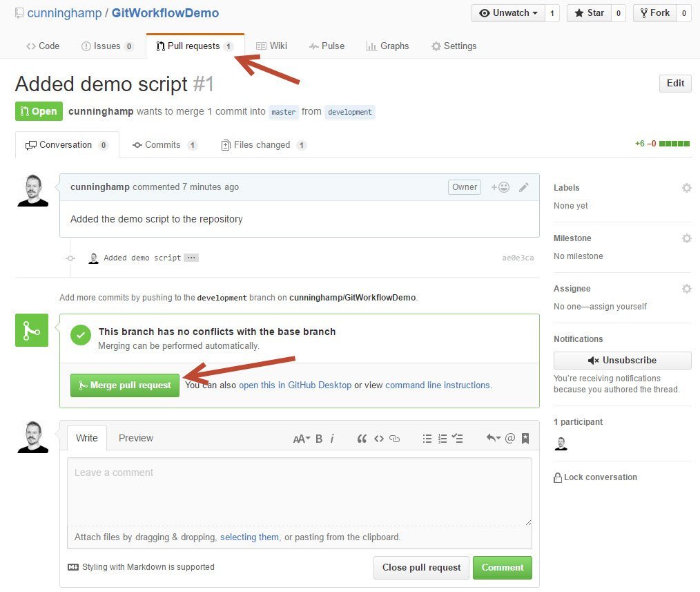Click the master branch label
This screenshot has width=700, height=592.
[284, 112]
